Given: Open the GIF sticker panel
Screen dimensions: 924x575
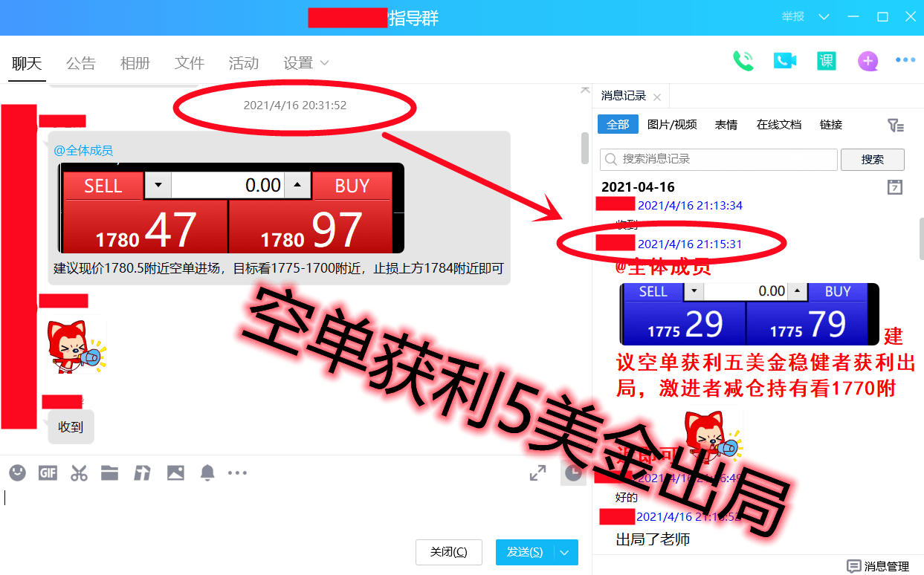Looking at the screenshot, I should (48, 472).
